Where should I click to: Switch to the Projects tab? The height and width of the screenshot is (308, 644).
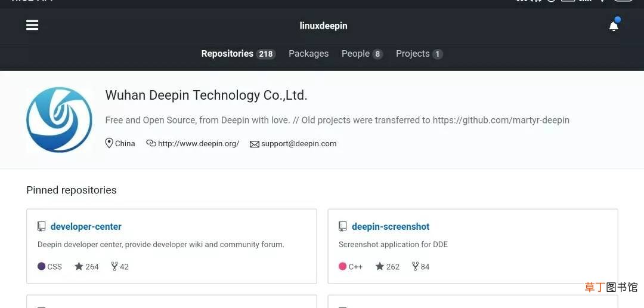[x=419, y=54]
